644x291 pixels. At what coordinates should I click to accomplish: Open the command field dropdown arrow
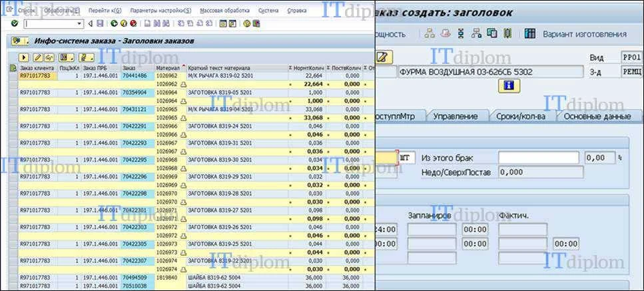pos(80,24)
